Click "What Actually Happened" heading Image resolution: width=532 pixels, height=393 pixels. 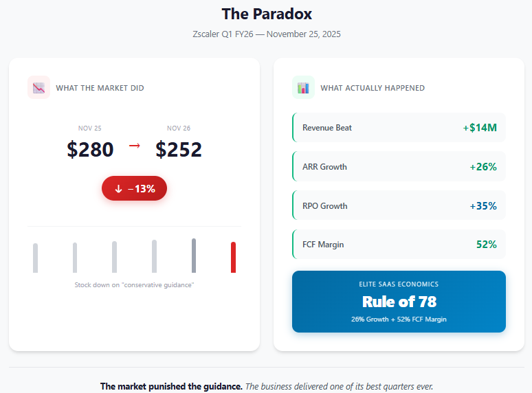tap(373, 88)
